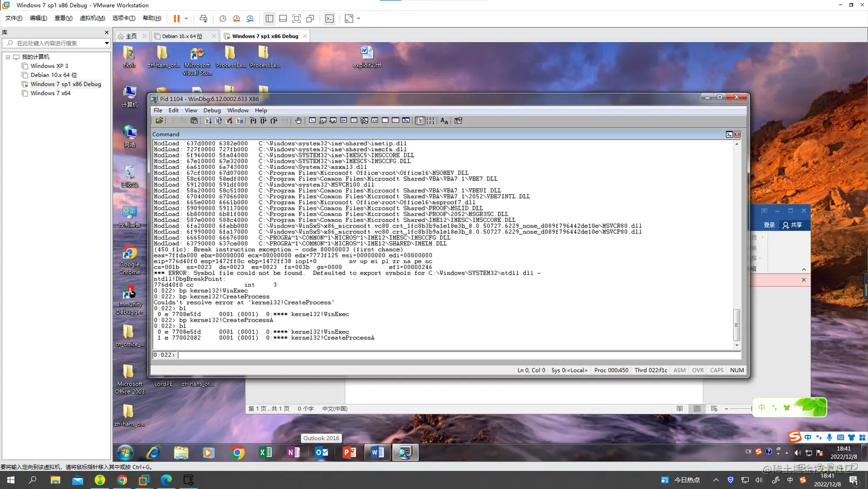Image resolution: width=868 pixels, height=489 pixels.
Task: Select Windows 7 x64 in library tree
Action: [x=51, y=93]
